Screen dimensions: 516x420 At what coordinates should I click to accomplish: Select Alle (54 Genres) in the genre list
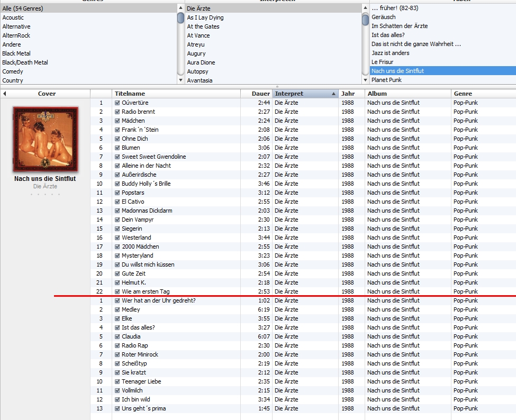(88, 8)
